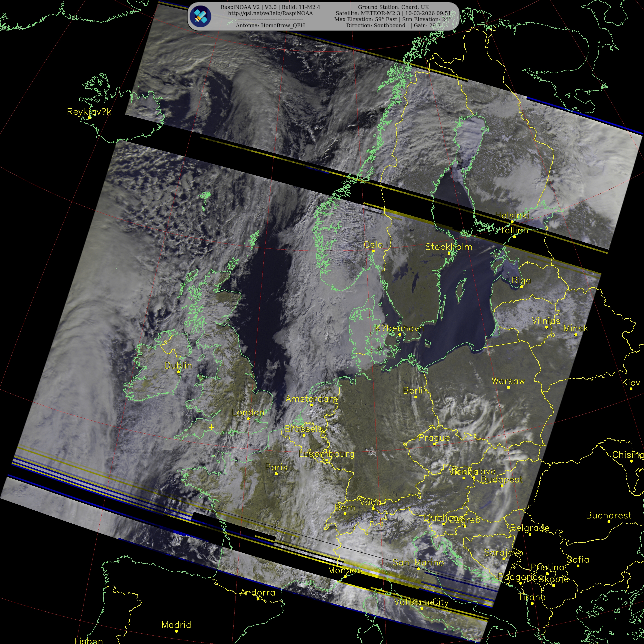Screen dimensions: 644x644
Task: Click the Oslo city dot marker
Action: pos(373,251)
